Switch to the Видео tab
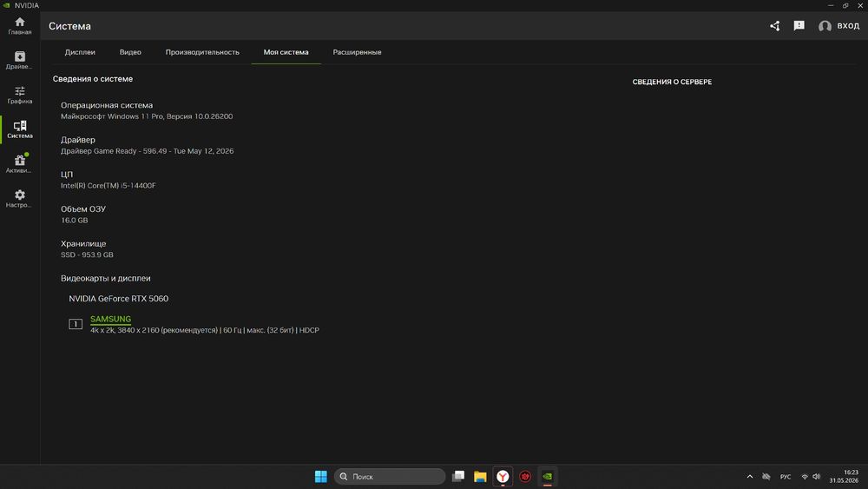This screenshot has height=489, width=868. [130, 52]
